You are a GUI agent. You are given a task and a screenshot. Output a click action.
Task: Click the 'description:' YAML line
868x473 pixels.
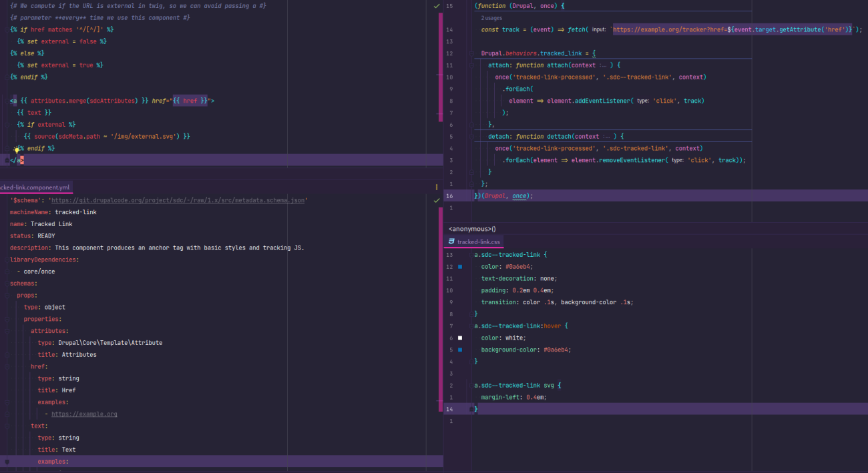coord(157,248)
